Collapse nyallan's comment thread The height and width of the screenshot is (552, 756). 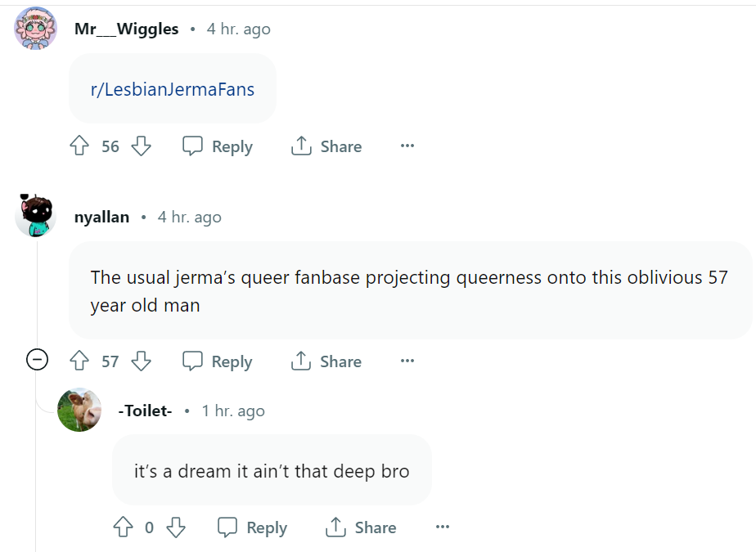point(37,360)
